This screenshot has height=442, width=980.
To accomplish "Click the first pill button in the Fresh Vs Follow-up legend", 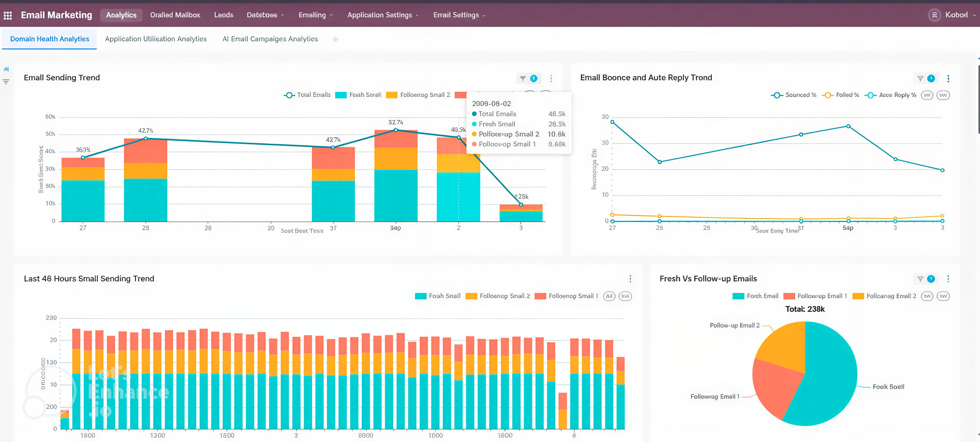I will 927,296.
